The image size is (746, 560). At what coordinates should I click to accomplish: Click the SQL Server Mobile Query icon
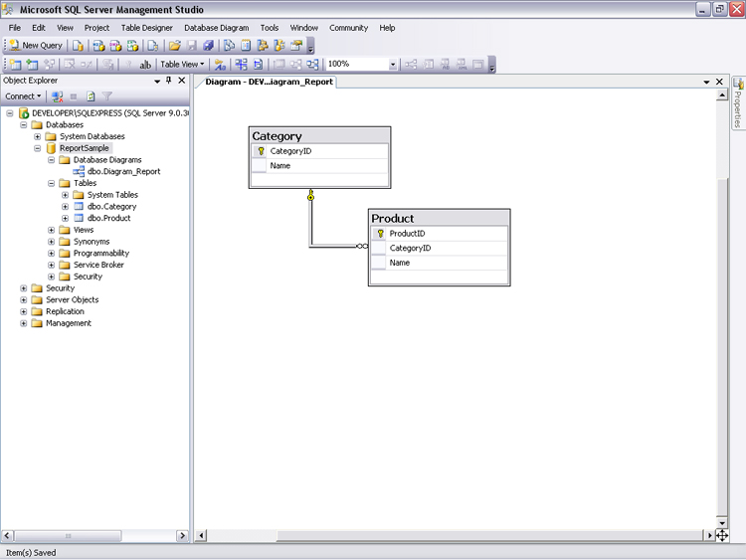152,45
